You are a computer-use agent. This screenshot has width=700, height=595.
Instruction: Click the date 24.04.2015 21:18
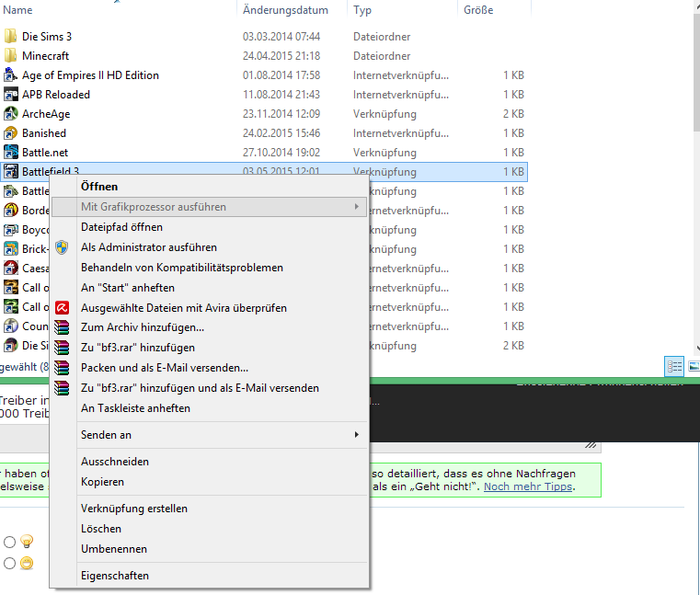pos(281,56)
